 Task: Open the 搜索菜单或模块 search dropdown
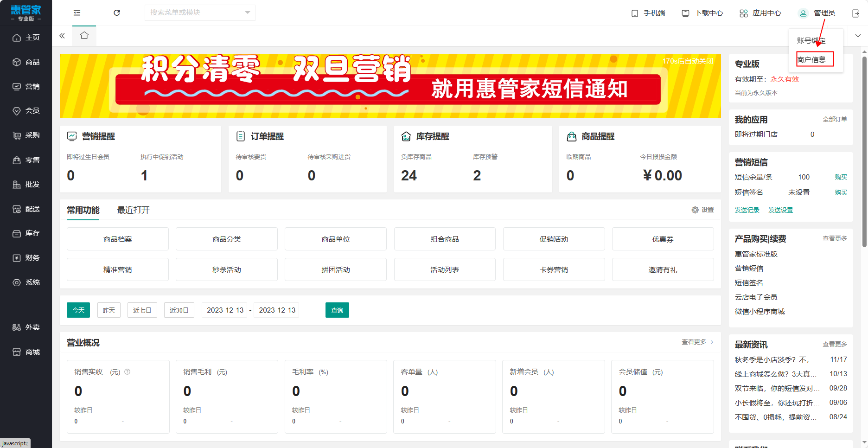(x=200, y=13)
